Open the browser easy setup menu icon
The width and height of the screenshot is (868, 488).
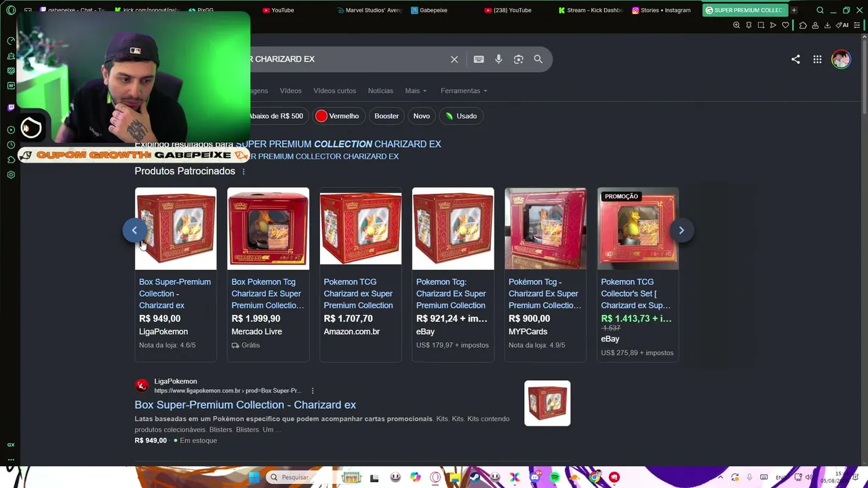tap(857, 25)
